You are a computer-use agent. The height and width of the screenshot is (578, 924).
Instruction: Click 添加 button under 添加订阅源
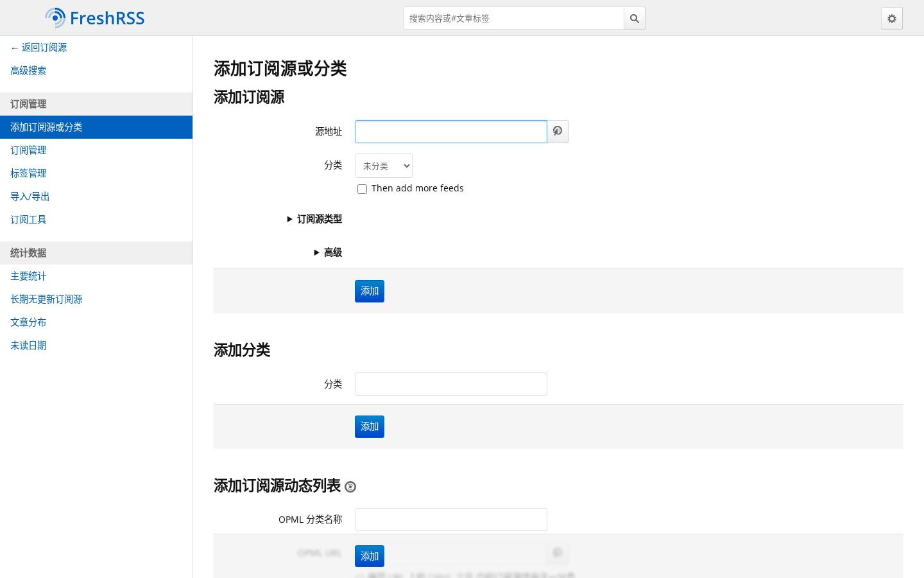pyautogui.click(x=370, y=291)
